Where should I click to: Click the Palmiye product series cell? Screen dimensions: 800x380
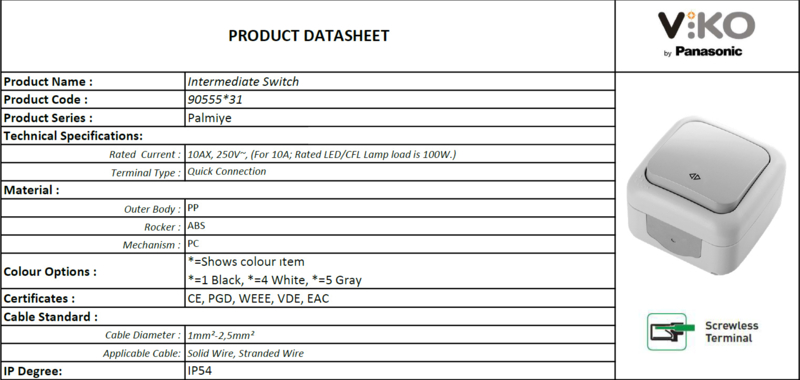[400, 118]
